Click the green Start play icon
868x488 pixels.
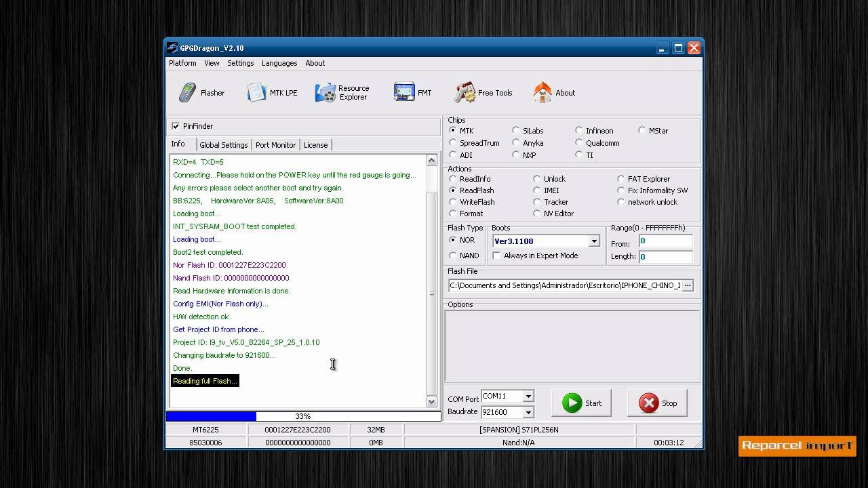point(572,403)
